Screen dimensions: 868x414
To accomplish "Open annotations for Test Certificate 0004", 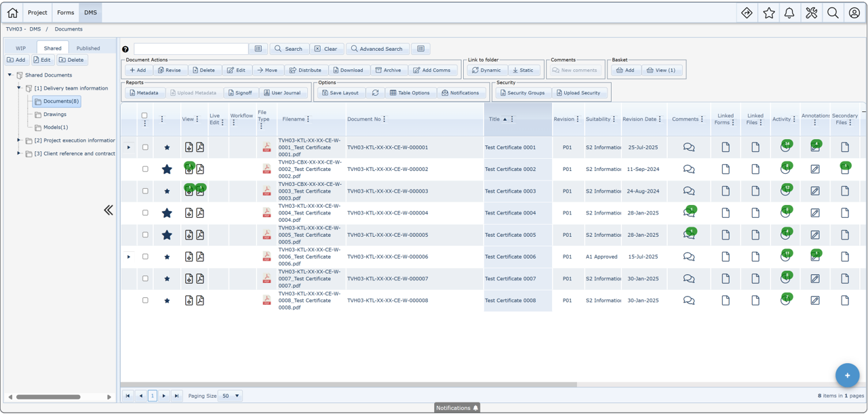I will (x=815, y=213).
